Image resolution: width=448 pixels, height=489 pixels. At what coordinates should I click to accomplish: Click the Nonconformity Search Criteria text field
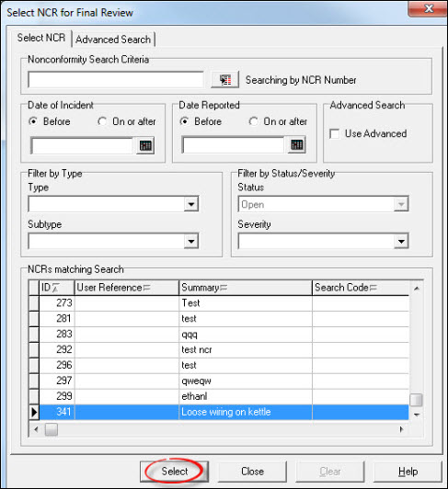(x=116, y=80)
